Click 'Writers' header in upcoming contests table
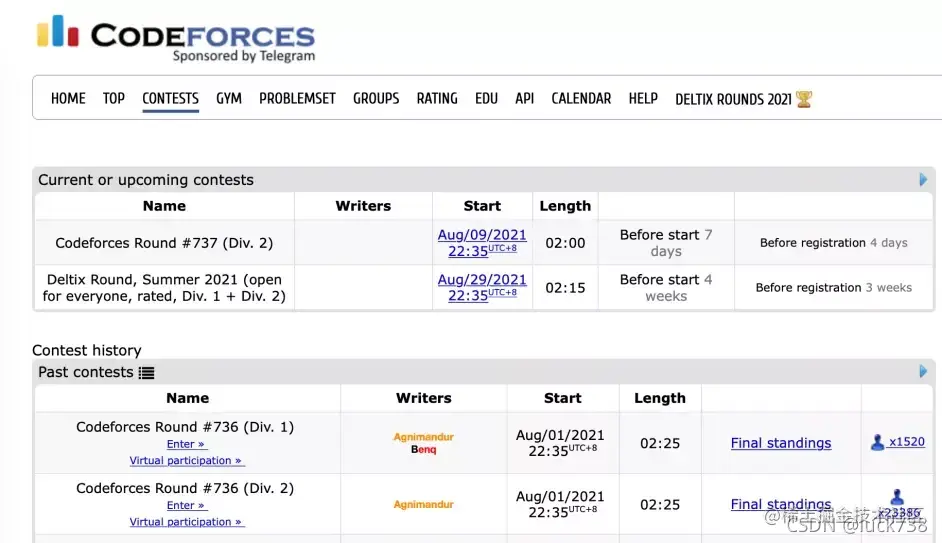The width and height of the screenshot is (942, 543). [x=363, y=206]
